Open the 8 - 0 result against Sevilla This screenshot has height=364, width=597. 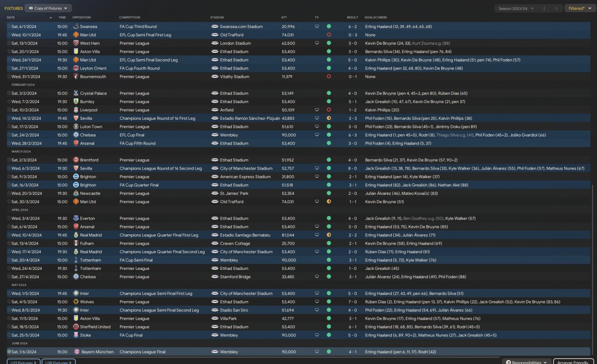pos(352,169)
